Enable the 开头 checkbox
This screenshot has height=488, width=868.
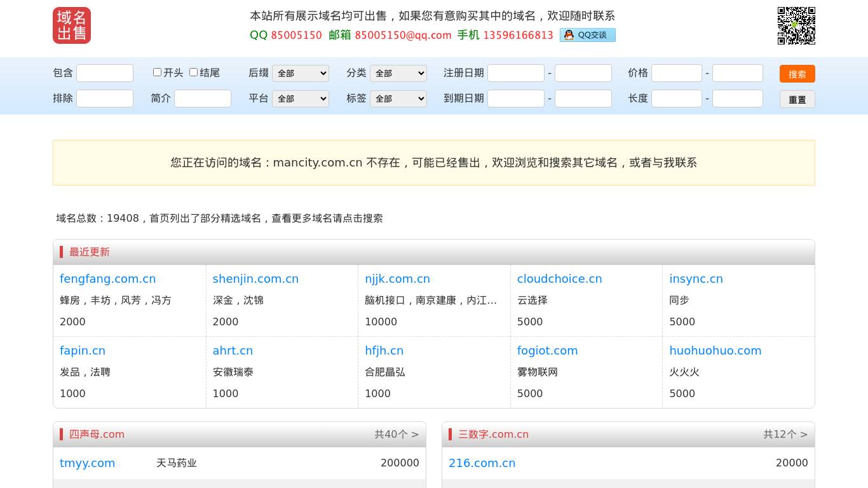158,72
